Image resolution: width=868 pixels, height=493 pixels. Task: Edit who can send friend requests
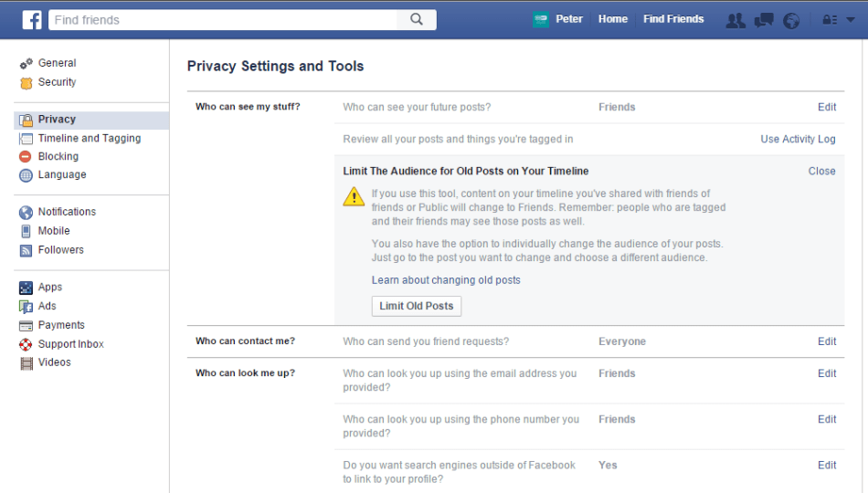pyautogui.click(x=826, y=341)
